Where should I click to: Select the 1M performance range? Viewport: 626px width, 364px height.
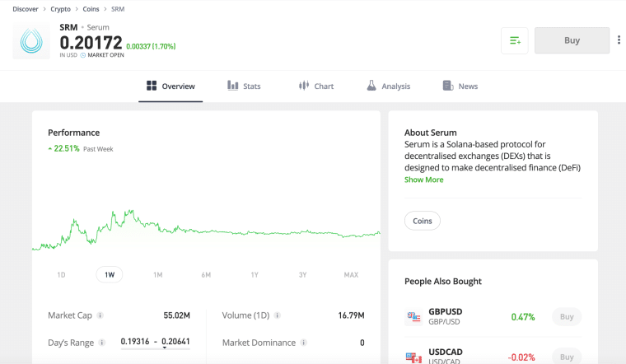coord(157,274)
